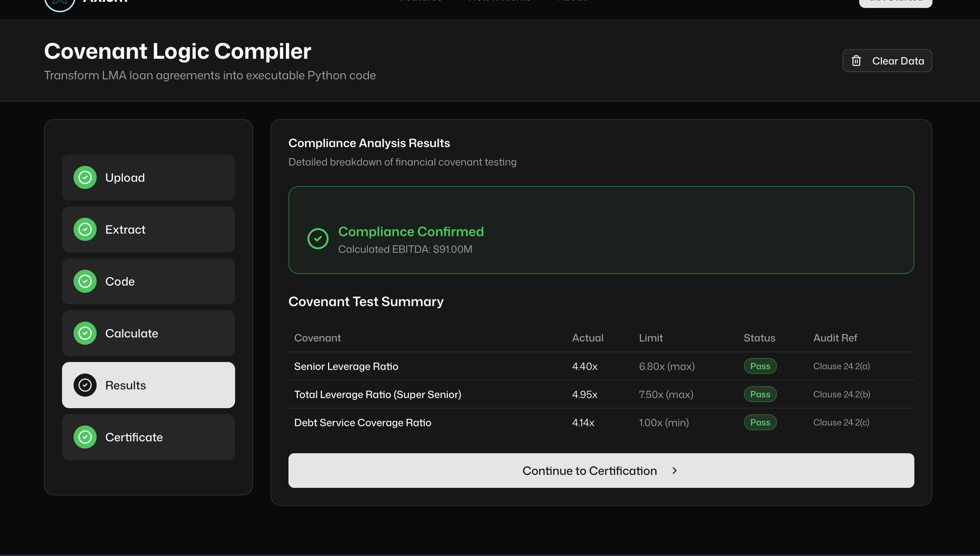Click the Compliance Confirmed checkmark icon
This screenshot has width=980, height=556.
(318, 239)
